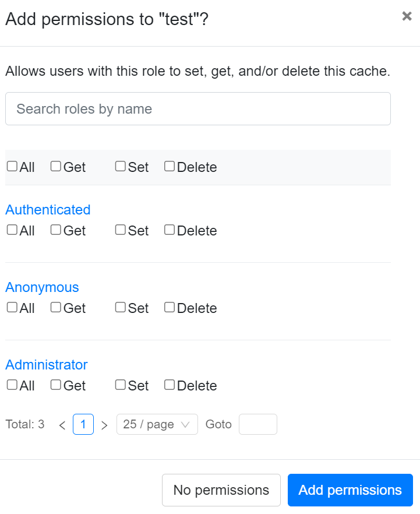This screenshot has width=420, height=514.
Task: Tick Delete for the Anonymous role
Action: tap(170, 308)
